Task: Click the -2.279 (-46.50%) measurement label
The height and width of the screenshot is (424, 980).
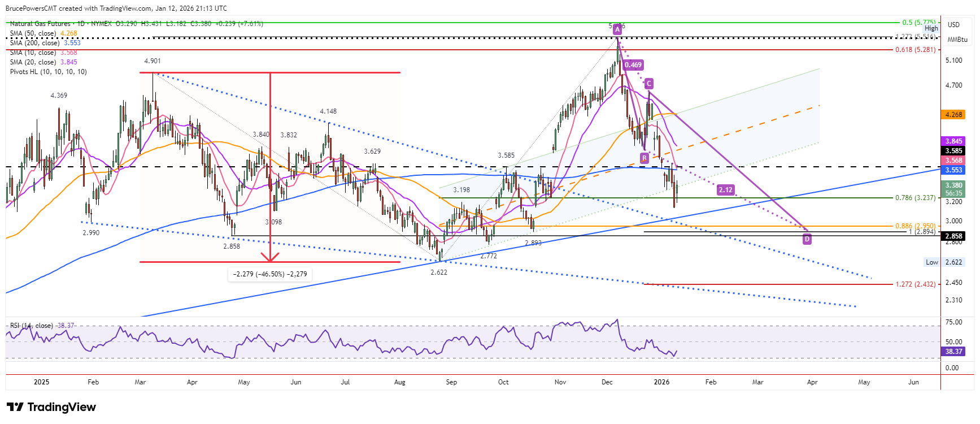Action: [270, 274]
